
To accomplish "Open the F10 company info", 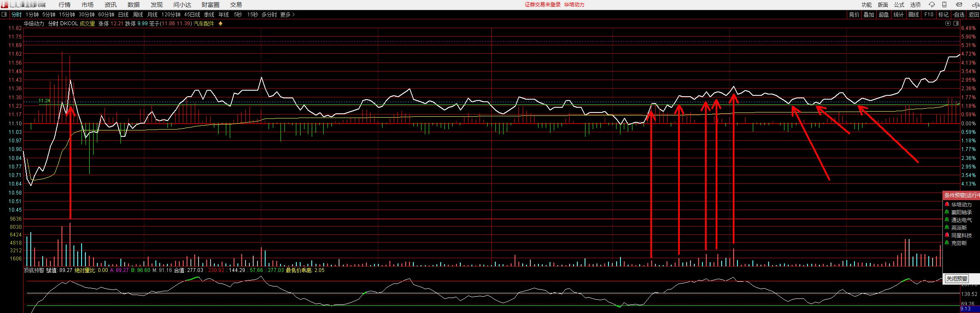I will tap(929, 15).
